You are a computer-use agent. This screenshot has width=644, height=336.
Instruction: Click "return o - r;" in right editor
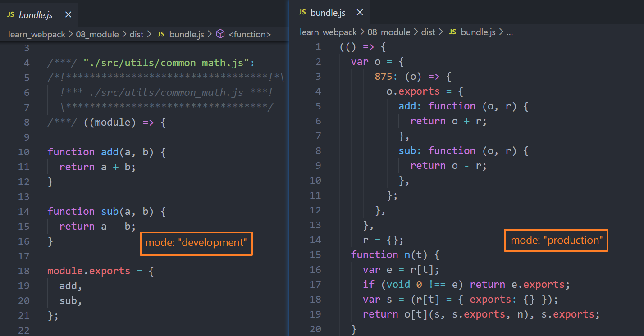(x=449, y=166)
